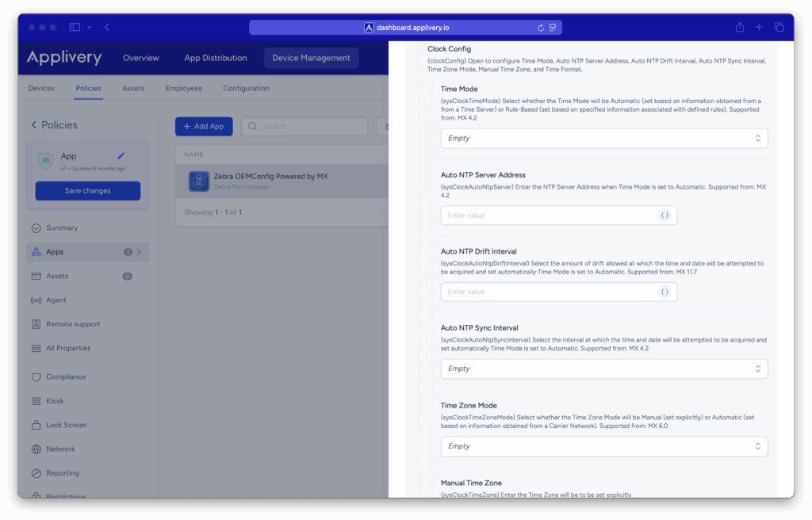
Task: Click the Safari share icon
Action: click(x=739, y=27)
